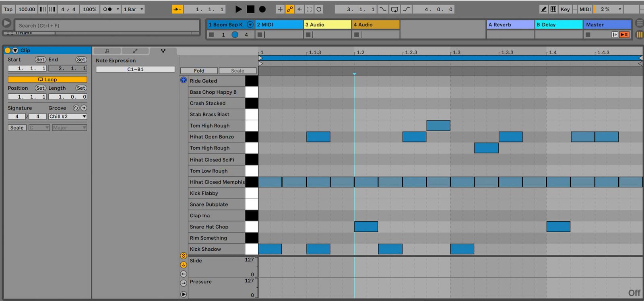Open the Groove chooser showing Chill #2
This screenshot has height=301, width=644.
68,116
